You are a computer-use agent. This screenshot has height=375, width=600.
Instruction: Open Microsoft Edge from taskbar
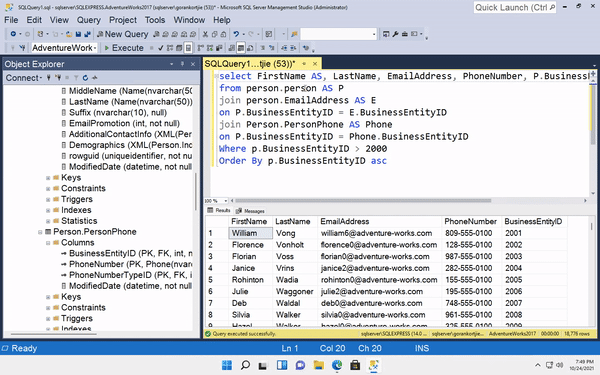coord(337,365)
